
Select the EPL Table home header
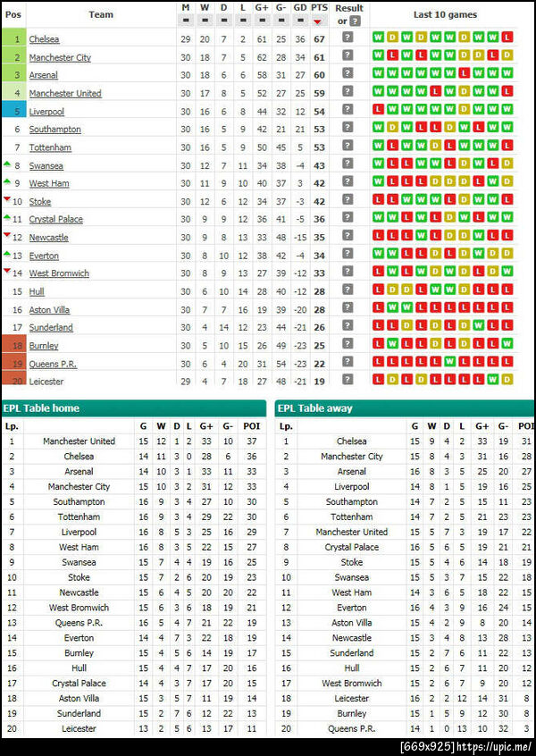42,408
